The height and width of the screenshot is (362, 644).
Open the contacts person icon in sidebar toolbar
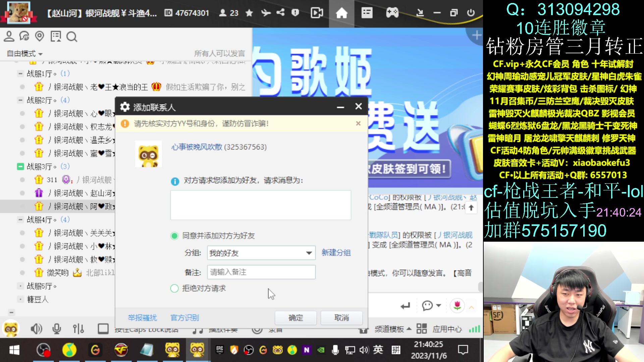click(9, 36)
